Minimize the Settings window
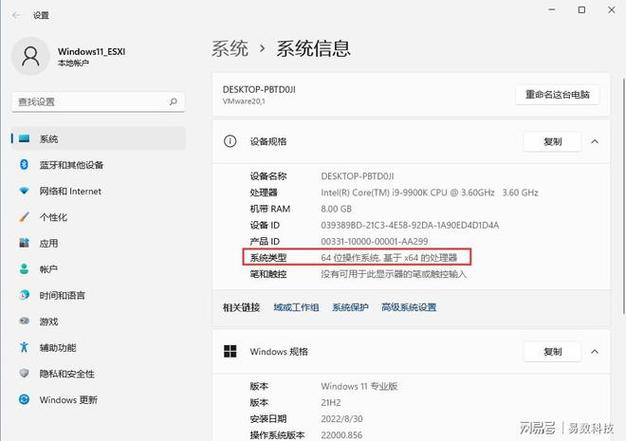The image size is (626, 441). point(552,10)
